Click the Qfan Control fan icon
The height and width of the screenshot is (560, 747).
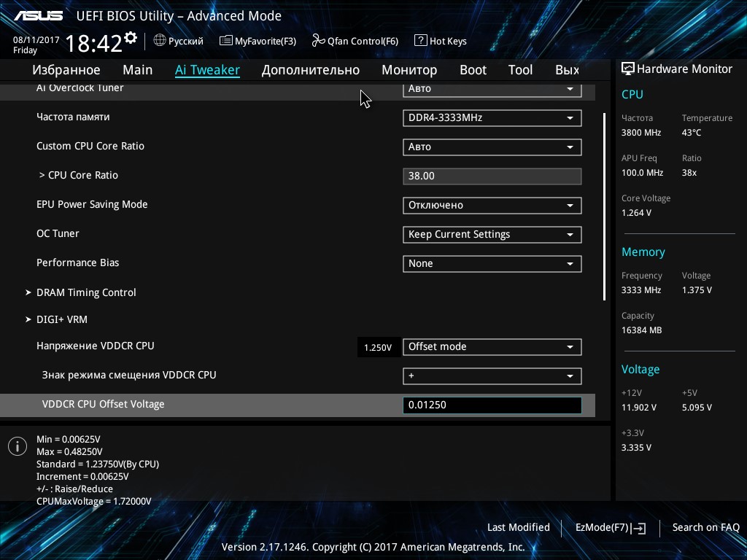point(318,41)
